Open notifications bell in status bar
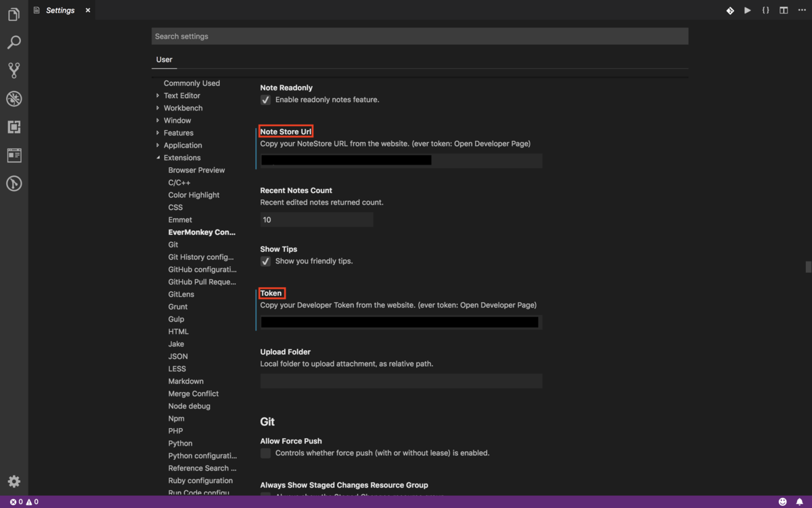Screen dimensions: 812x508 pos(799,502)
